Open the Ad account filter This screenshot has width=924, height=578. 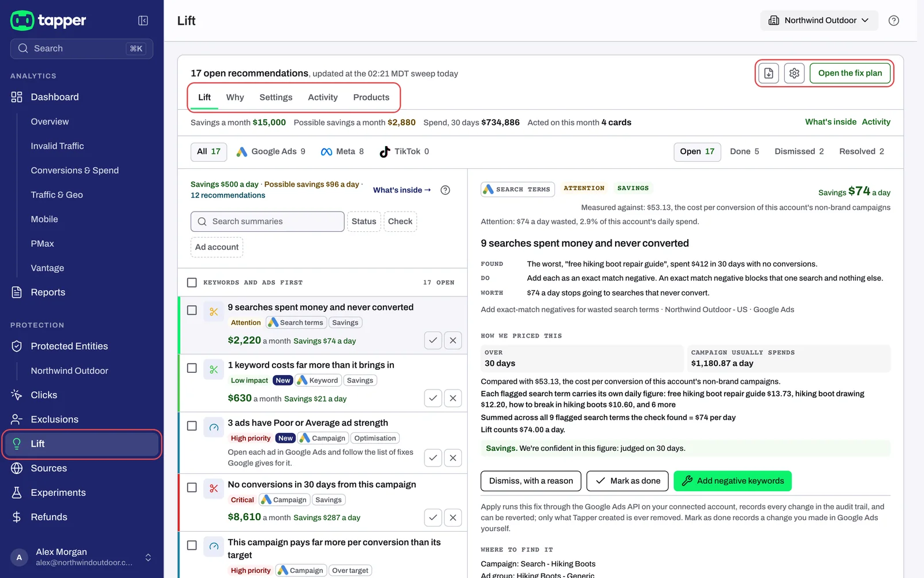217,247
